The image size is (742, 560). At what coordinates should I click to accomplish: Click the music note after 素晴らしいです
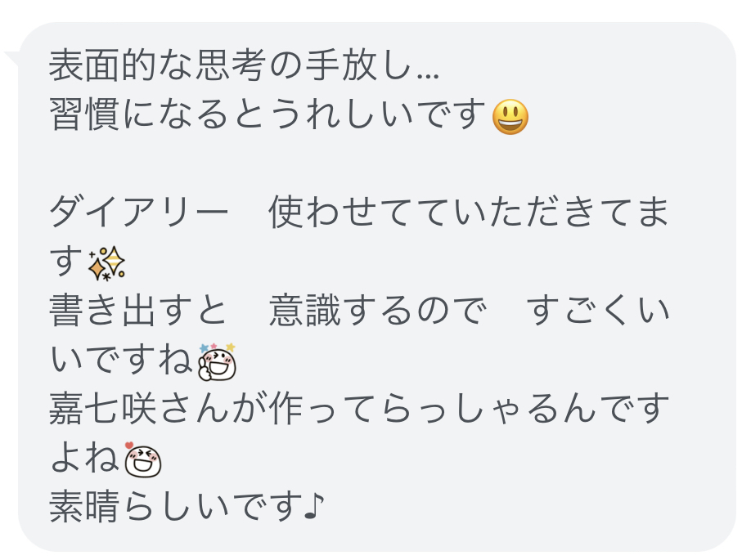tap(313, 506)
